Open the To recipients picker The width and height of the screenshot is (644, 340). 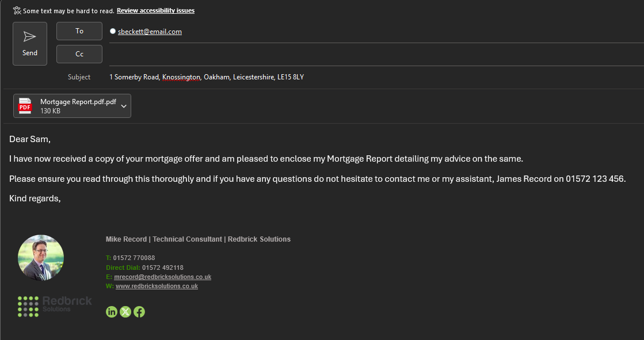pyautogui.click(x=79, y=31)
